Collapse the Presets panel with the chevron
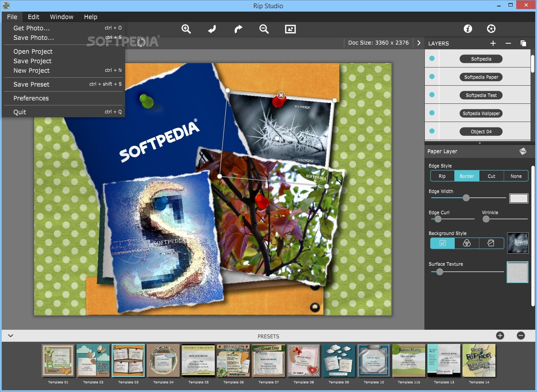 (10, 335)
